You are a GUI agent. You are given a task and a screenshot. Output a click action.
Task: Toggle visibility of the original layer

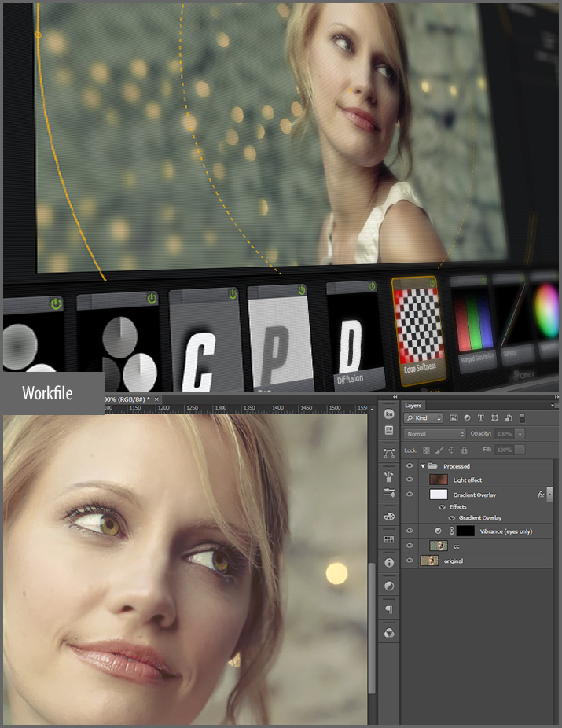point(409,561)
